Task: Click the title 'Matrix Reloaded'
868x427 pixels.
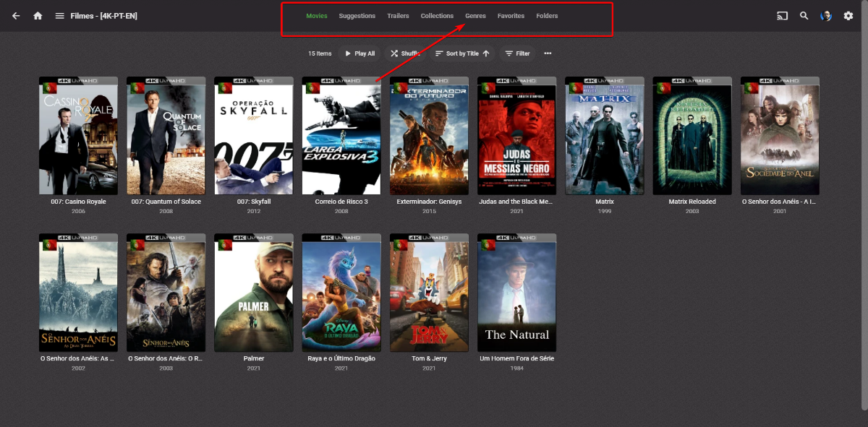Action: (x=692, y=202)
